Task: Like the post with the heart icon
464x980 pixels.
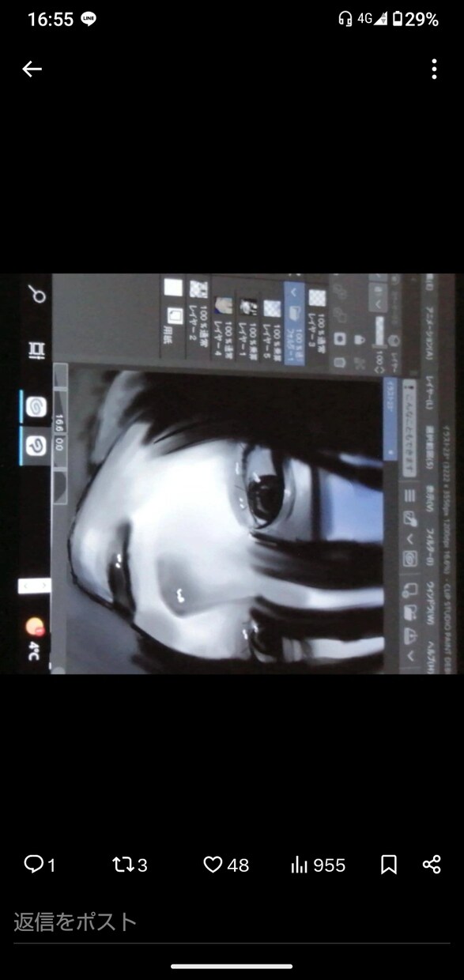Action: [x=213, y=865]
